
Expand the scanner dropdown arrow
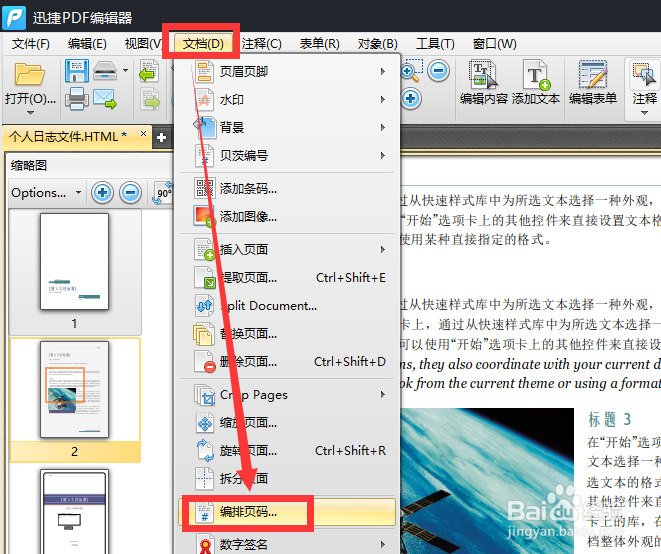tap(125, 70)
